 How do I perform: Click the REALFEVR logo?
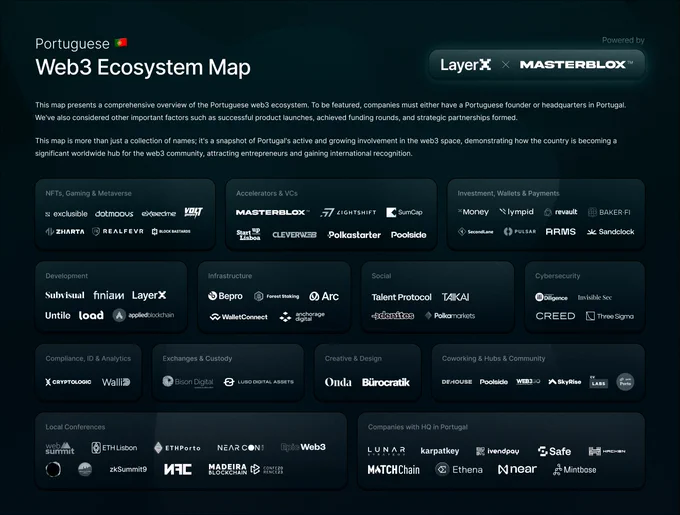118,231
